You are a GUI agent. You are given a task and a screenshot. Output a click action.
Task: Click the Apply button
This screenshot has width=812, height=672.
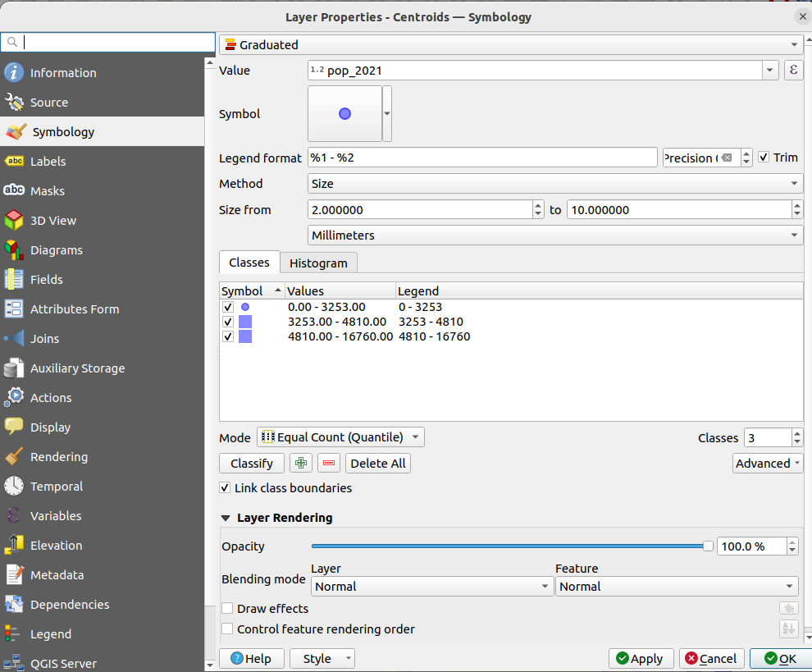641,659
